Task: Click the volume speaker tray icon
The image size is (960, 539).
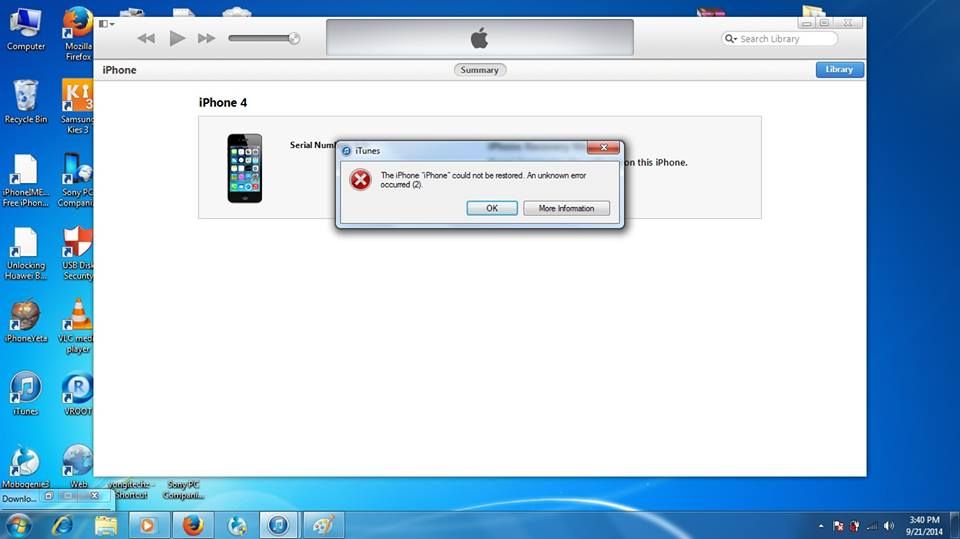Action: [x=889, y=525]
